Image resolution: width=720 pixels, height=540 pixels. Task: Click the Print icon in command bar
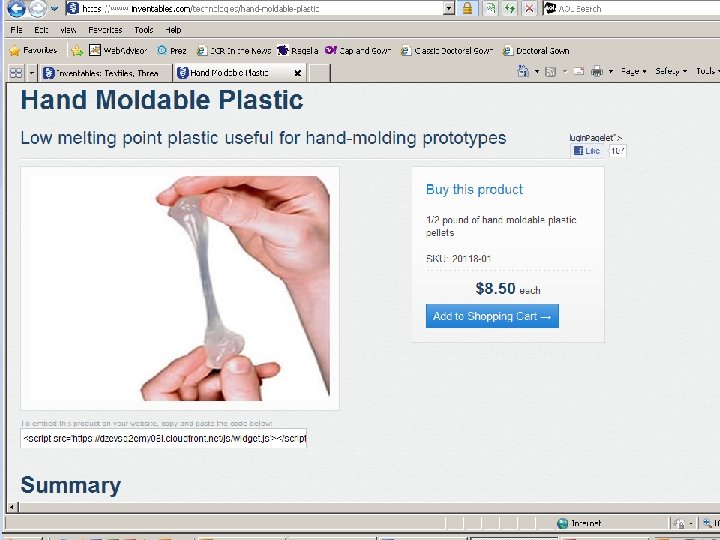click(x=596, y=71)
